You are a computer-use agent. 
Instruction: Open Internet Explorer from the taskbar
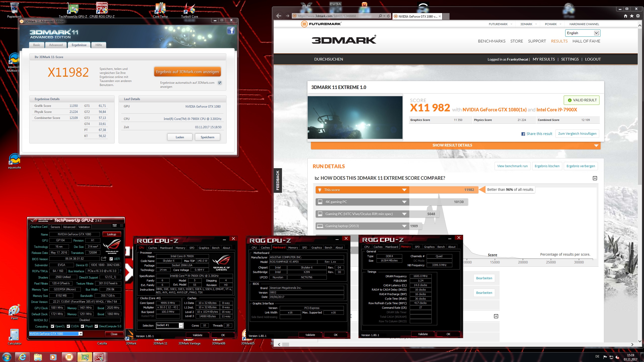tap(22, 357)
